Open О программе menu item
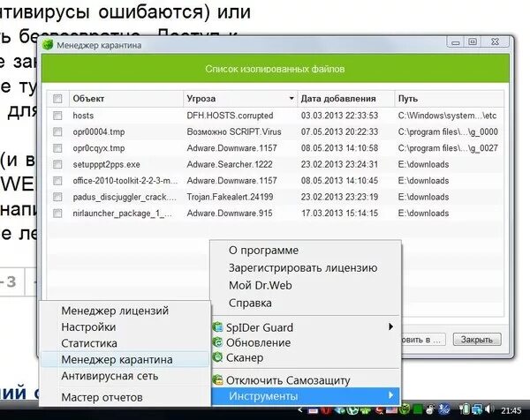Viewport: 530px width, 420px height. tap(263, 251)
